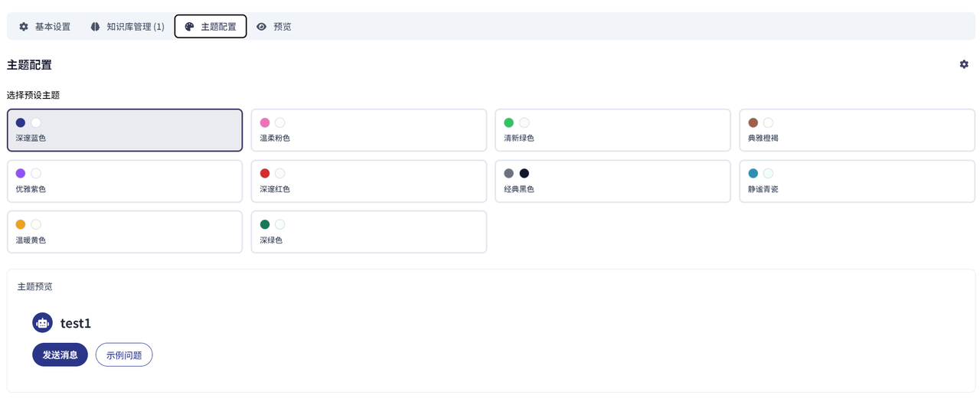The image size is (980, 405).
Task: Click the gear icon in basic settings tab
Action: coord(24,27)
